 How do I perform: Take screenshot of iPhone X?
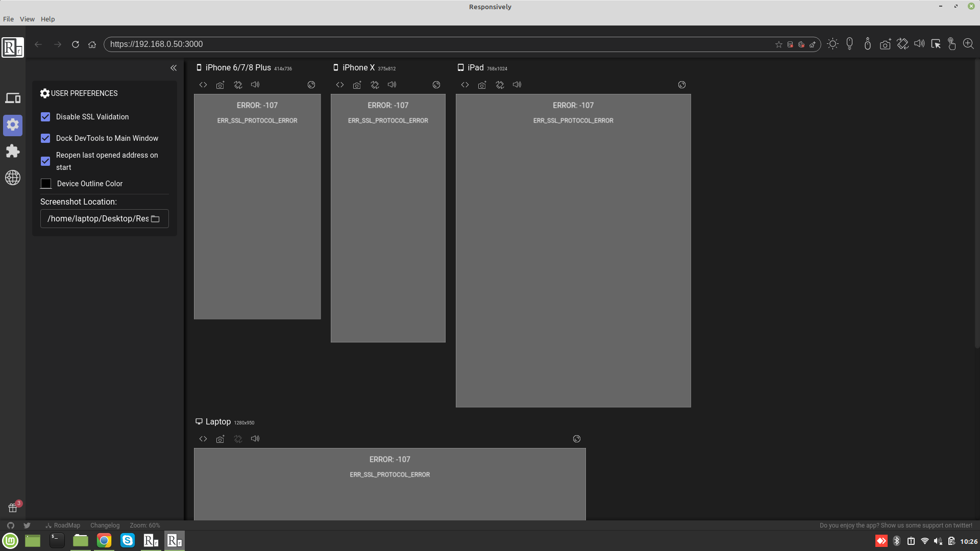357,85
